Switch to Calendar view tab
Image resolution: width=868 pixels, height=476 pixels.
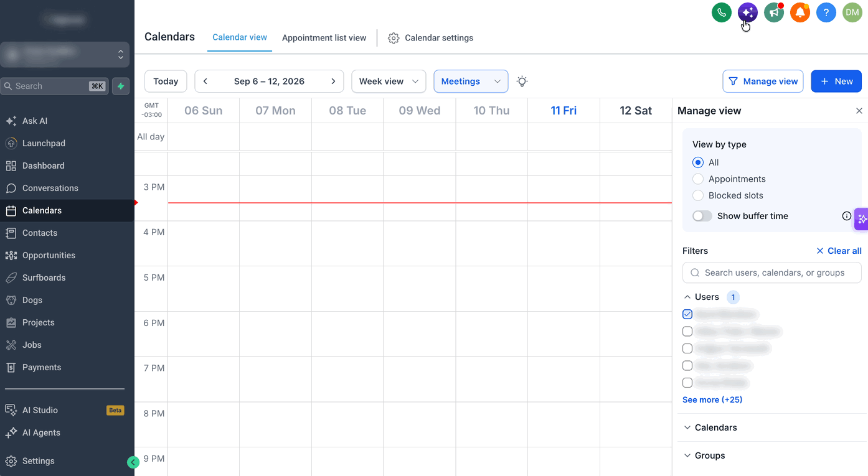click(x=240, y=37)
